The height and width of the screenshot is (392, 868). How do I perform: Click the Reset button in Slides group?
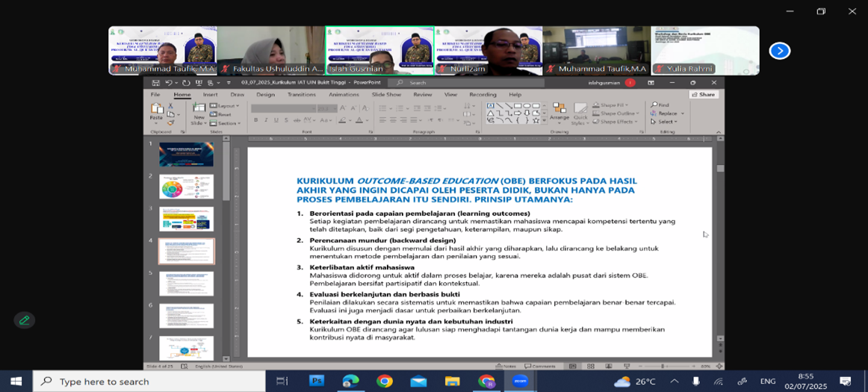tap(223, 114)
